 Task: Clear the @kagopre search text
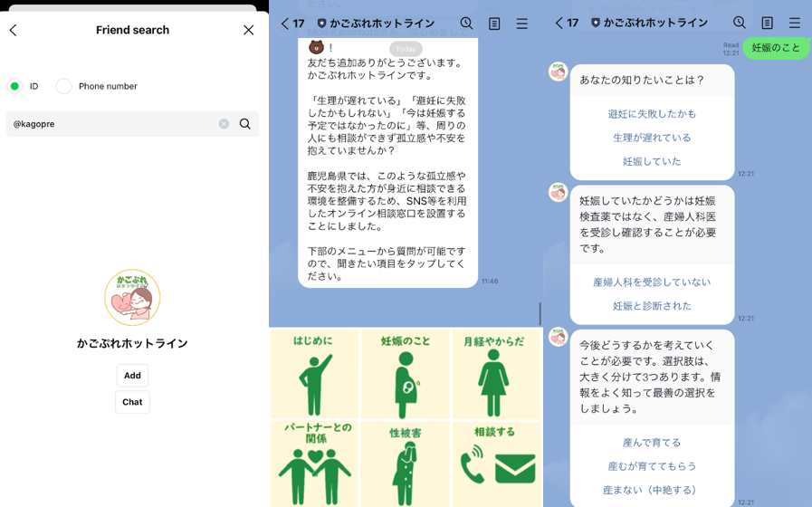point(224,124)
